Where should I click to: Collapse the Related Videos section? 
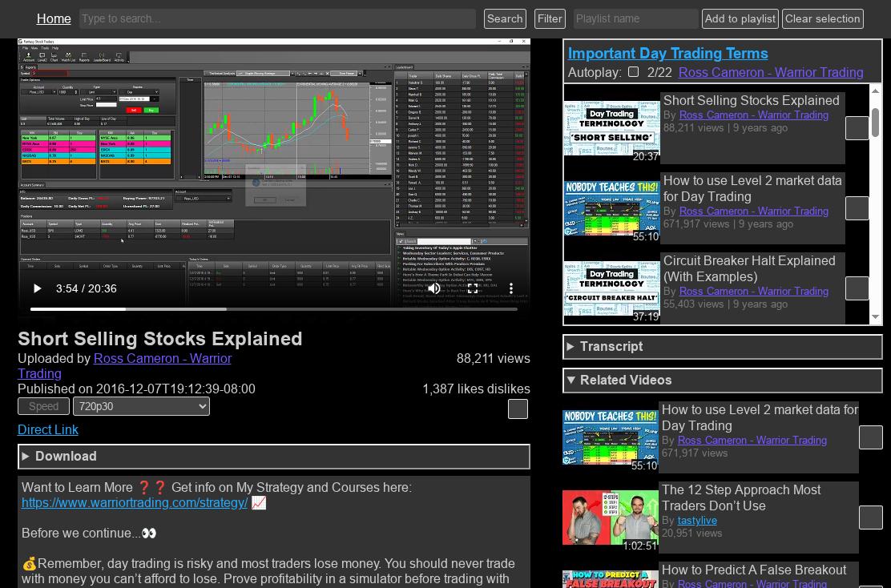[722, 380]
